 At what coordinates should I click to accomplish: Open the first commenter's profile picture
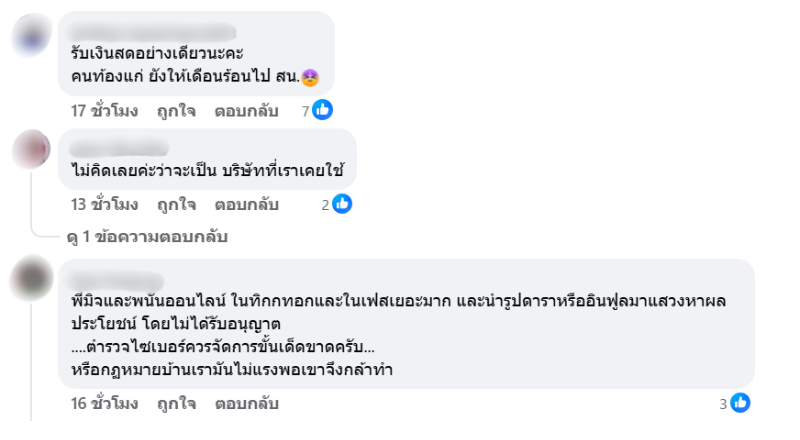click(x=31, y=38)
